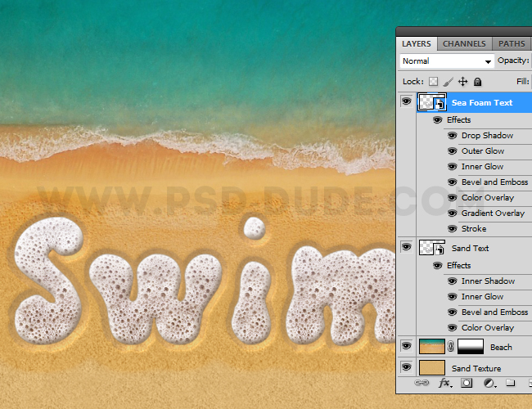Enable lock transparent pixels
The image size is (532, 409).
[433, 82]
